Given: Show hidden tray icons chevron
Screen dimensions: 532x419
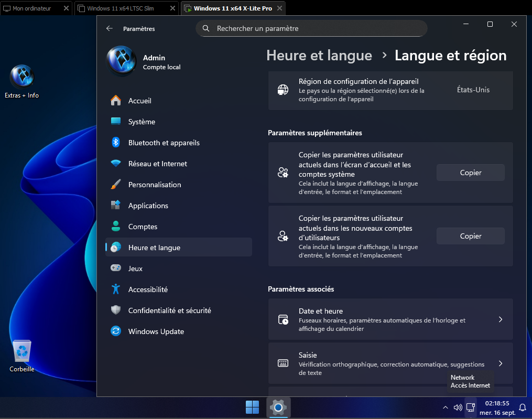Looking at the screenshot, I should click(x=445, y=407).
